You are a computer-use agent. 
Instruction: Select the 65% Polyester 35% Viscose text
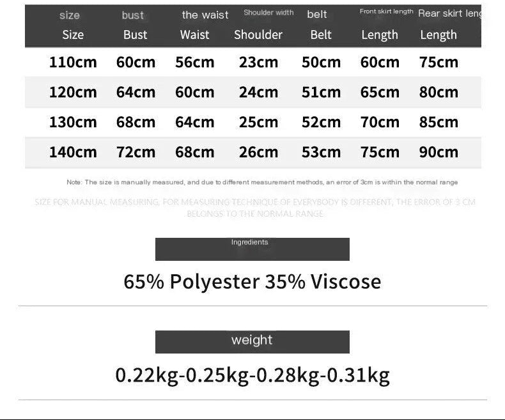click(252, 281)
